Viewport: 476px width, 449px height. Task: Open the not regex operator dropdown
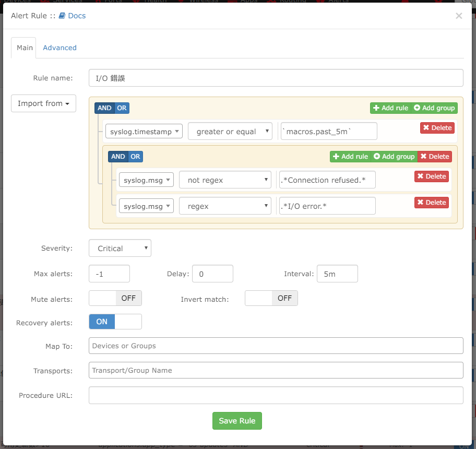coord(225,180)
